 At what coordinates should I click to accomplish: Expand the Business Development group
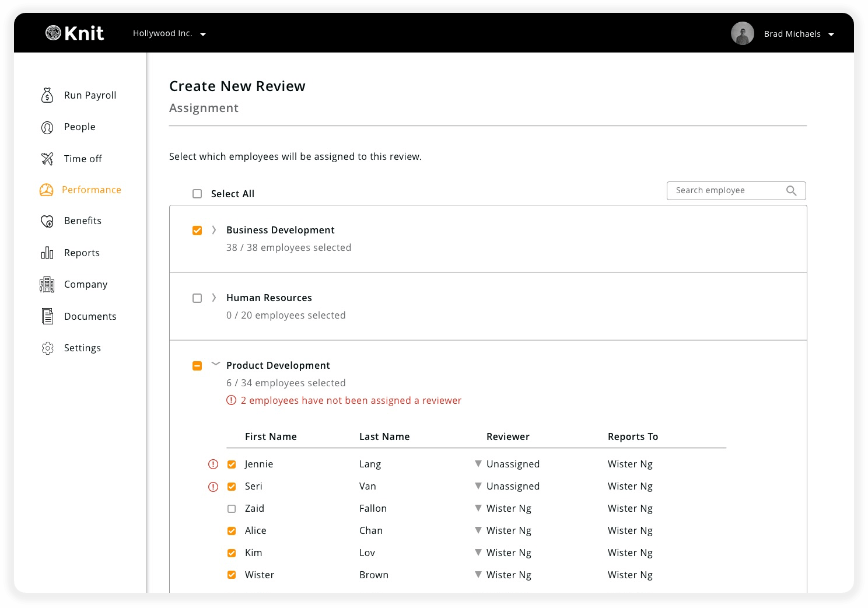[214, 230]
